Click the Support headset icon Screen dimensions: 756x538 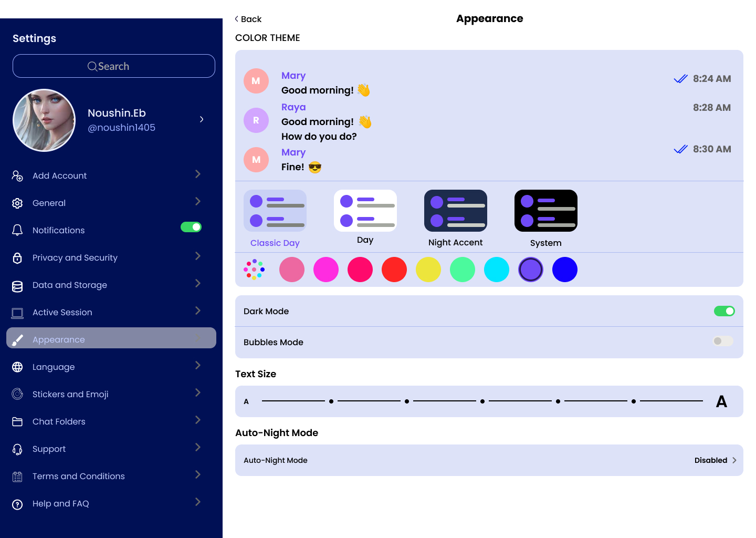click(x=17, y=449)
